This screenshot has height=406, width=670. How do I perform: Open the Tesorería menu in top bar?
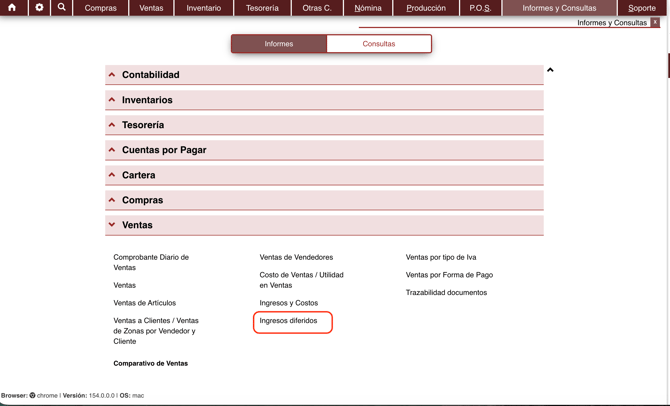262,8
